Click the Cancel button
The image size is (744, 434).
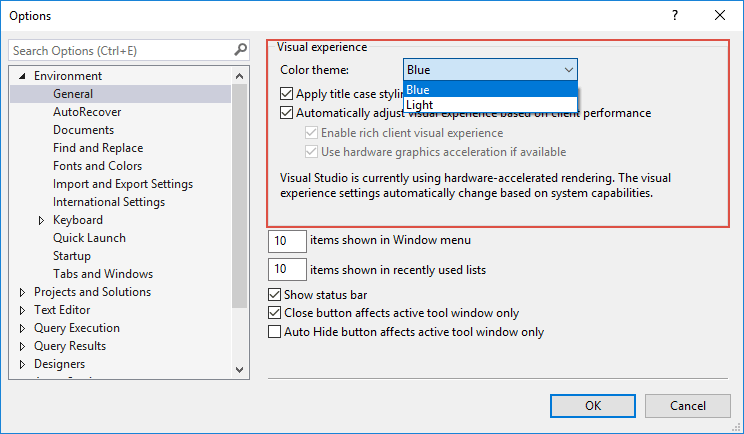coord(688,406)
